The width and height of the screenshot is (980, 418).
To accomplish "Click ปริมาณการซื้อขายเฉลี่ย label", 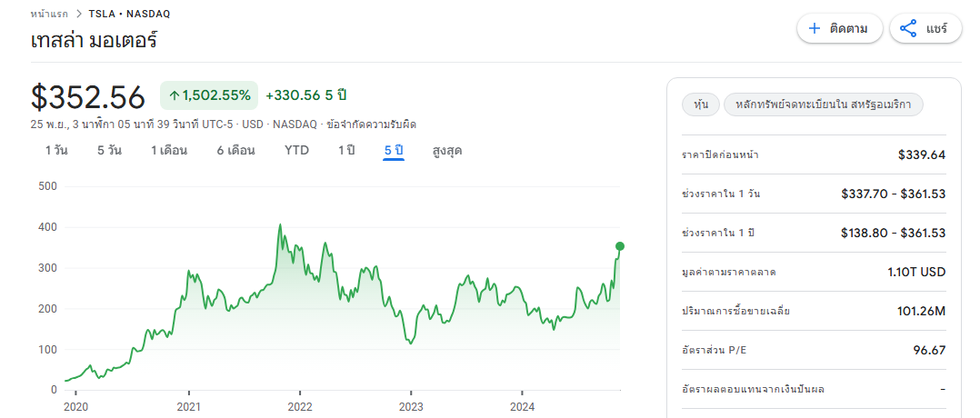I will click(x=736, y=311).
